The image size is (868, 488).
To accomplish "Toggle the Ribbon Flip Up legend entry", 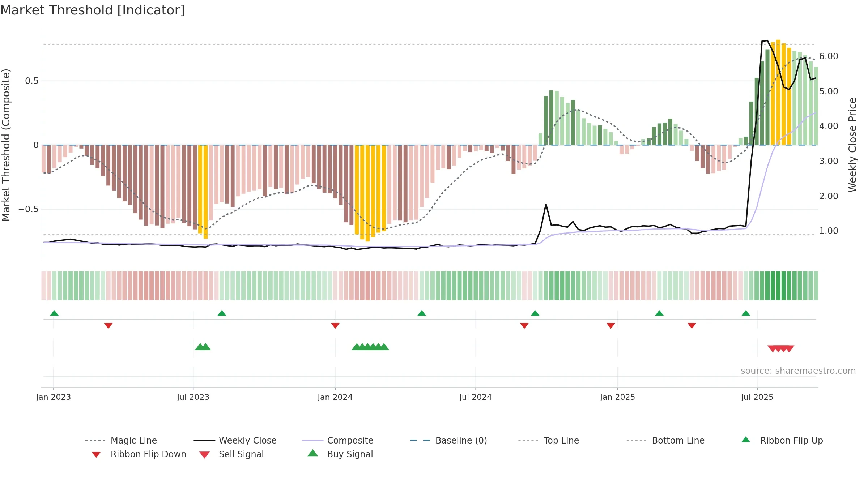I will (x=782, y=440).
